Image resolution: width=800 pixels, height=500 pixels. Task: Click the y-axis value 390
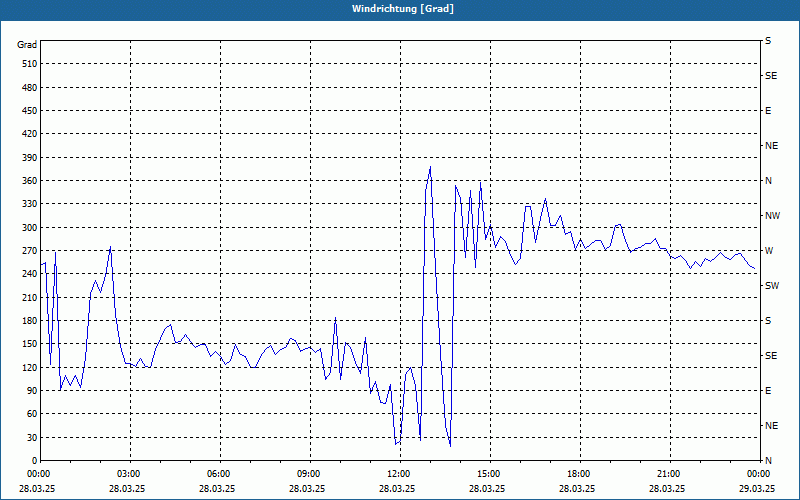point(30,158)
